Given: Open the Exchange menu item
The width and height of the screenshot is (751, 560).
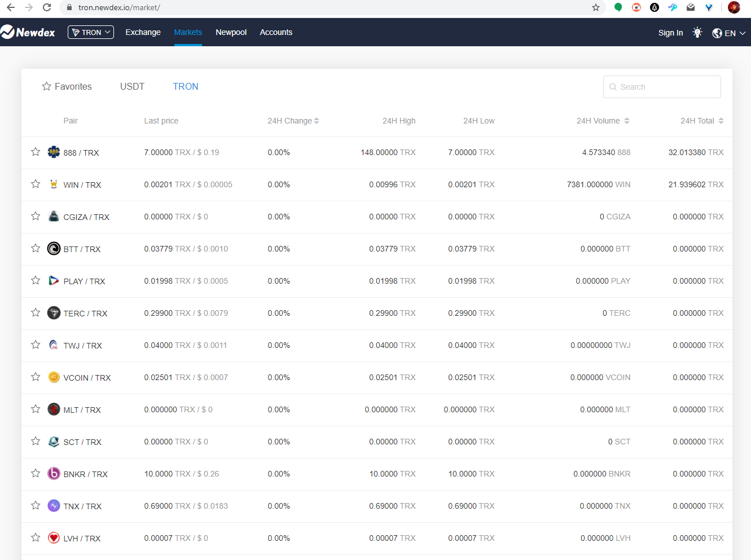Looking at the screenshot, I should [143, 32].
